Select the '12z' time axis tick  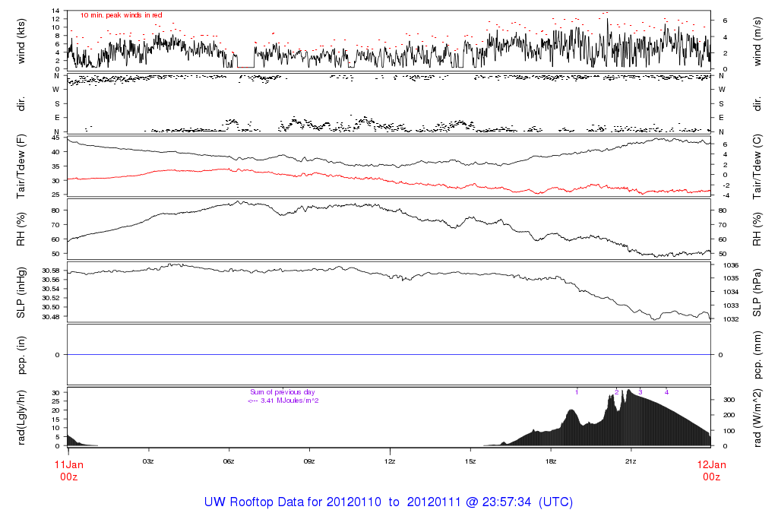coord(390,461)
